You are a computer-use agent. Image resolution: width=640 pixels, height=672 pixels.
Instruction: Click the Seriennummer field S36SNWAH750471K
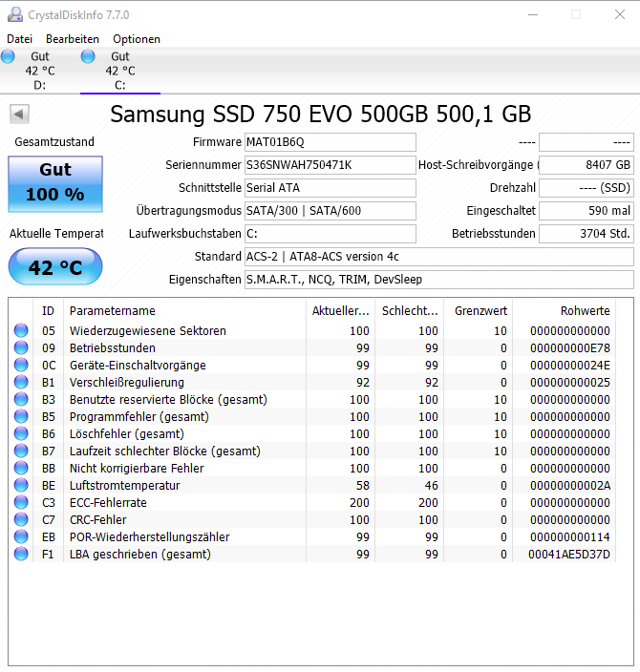(331, 165)
